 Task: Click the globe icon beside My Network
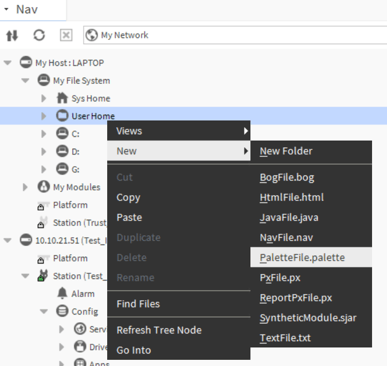click(91, 35)
